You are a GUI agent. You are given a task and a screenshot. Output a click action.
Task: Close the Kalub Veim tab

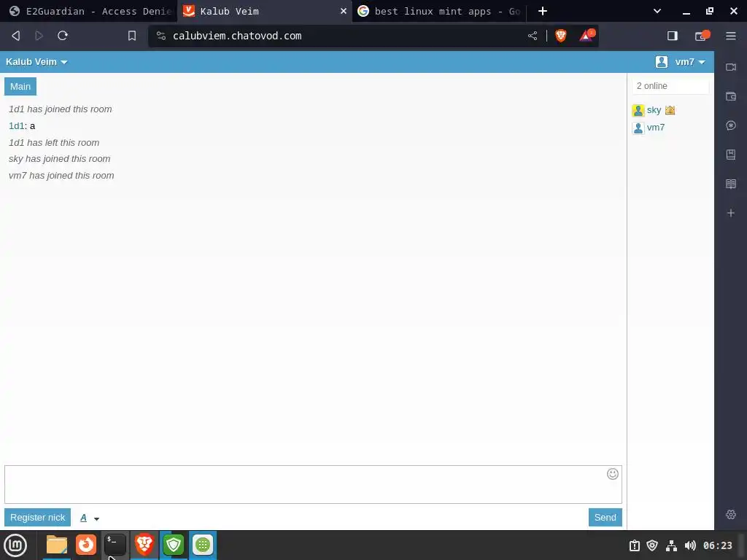[343, 11]
